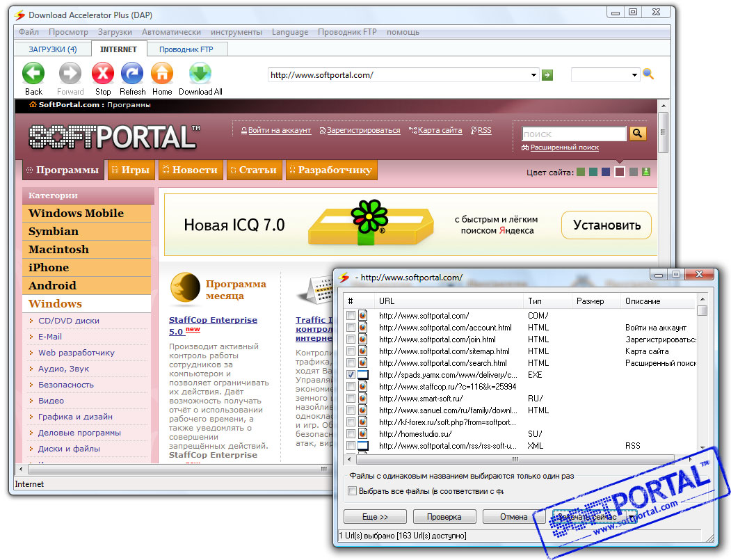Image resolution: width=731 pixels, height=560 pixels.
Task: Check the box for search.html row
Action: (x=351, y=362)
